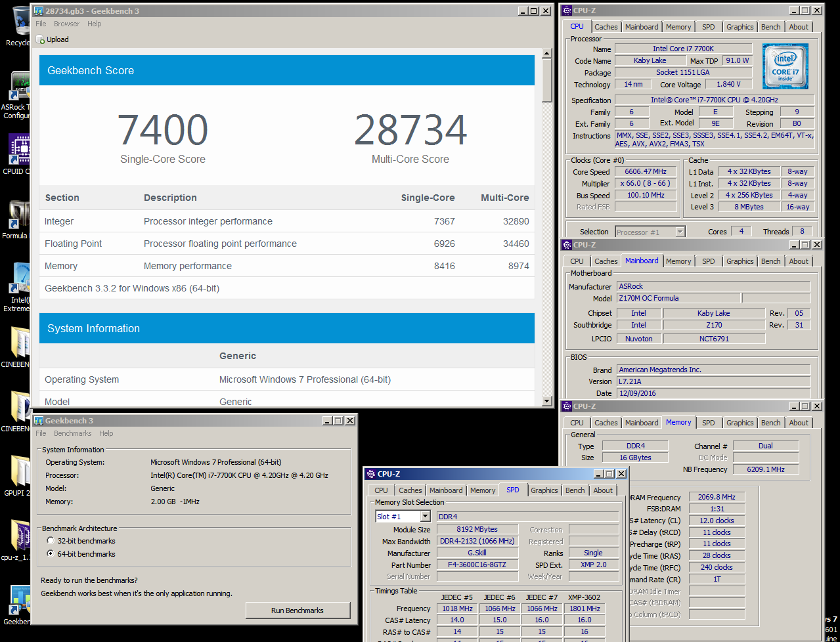The width and height of the screenshot is (840, 642).
Task: Click the part number F4-3600C16-8GTZ field
Action: tap(477, 565)
